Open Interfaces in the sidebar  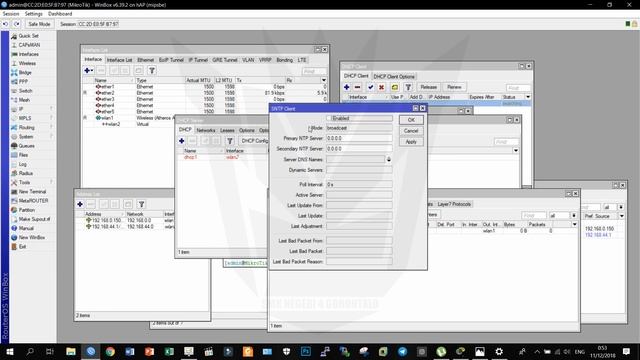[28, 54]
